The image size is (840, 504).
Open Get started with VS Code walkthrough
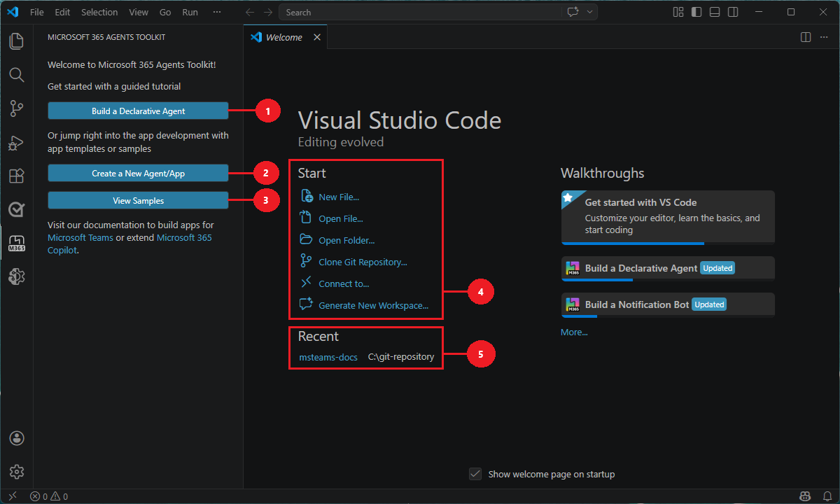pyautogui.click(x=668, y=217)
